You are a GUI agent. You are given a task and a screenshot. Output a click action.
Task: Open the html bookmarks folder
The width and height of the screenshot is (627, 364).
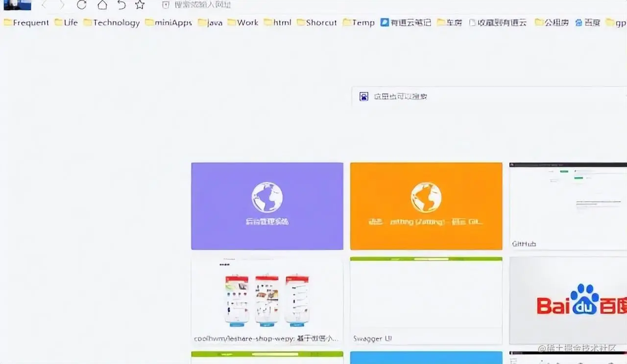click(x=278, y=23)
